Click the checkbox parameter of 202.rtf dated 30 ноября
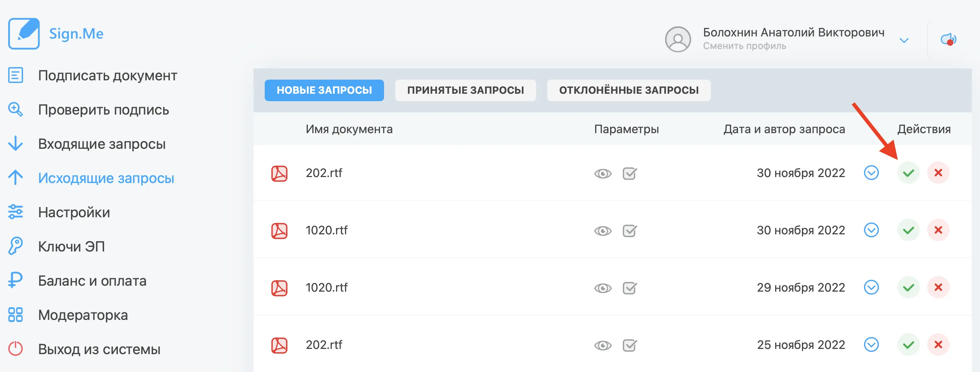The image size is (980, 372). (630, 173)
